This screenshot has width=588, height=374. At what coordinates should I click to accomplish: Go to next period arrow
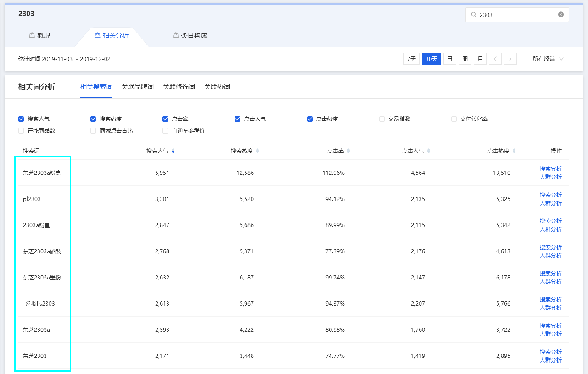tap(510, 59)
